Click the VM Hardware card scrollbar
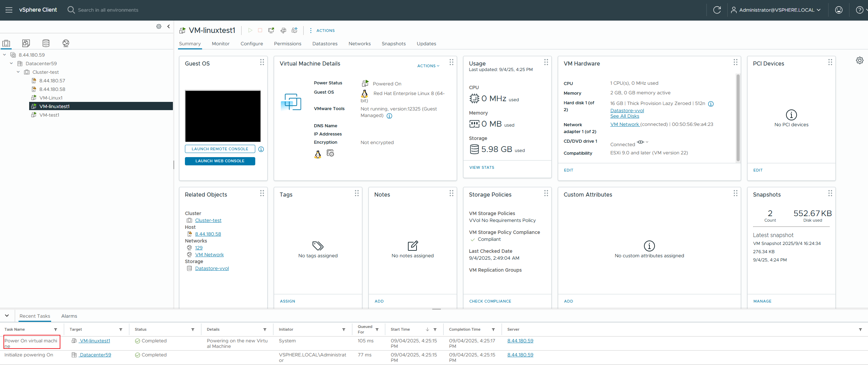This screenshot has width=868, height=365. (738, 118)
